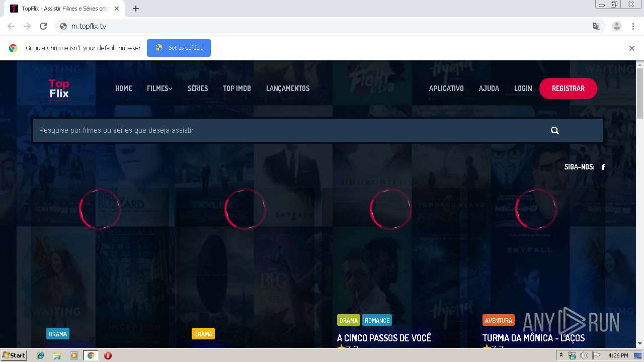Click the volume icon in system tray
This screenshot has height=362, width=644.
click(x=584, y=355)
